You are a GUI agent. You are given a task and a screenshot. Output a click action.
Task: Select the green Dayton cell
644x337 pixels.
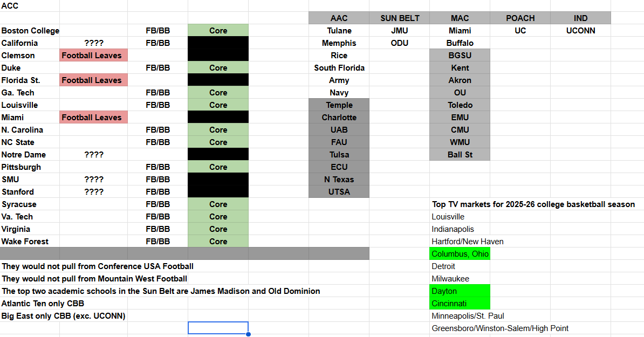tap(460, 291)
